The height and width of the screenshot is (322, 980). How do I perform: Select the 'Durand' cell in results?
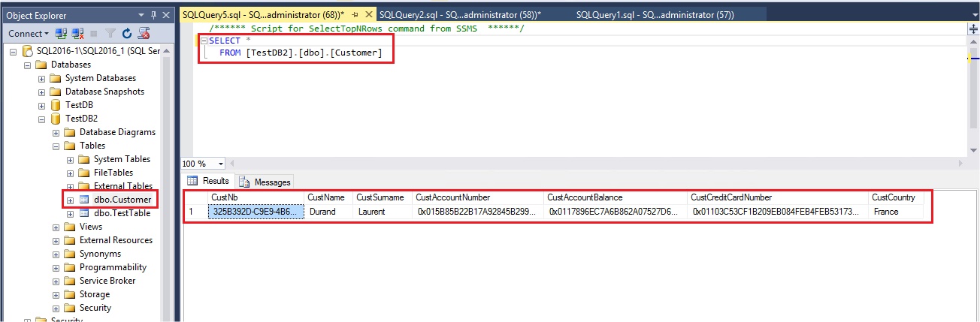coord(329,212)
